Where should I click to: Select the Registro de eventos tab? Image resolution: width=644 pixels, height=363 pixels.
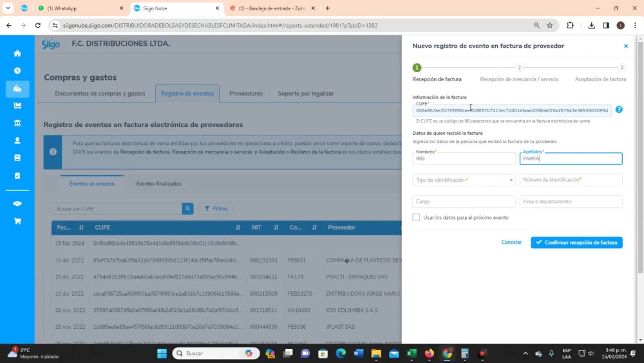pos(187,93)
